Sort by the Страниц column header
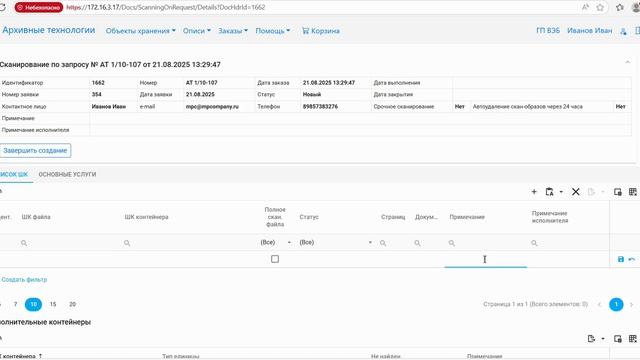This screenshot has height=360, width=640. pyautogui.click(x=393, y=217)
